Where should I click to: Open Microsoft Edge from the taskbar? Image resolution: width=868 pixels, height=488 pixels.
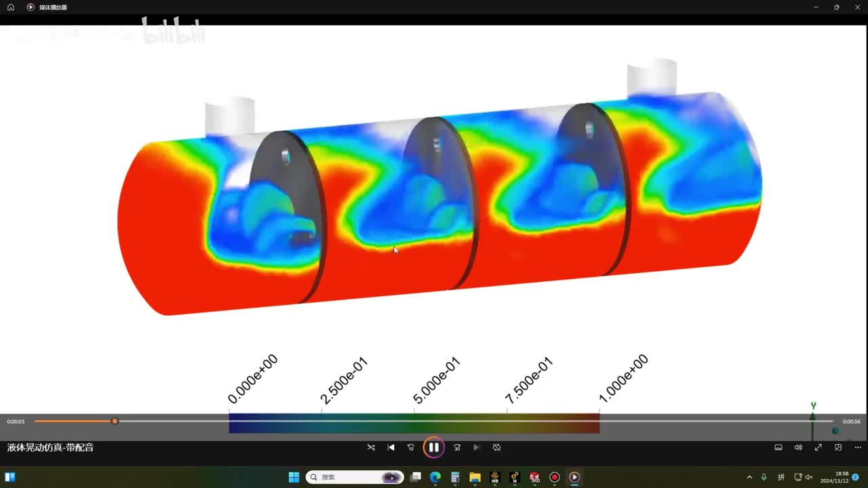[x=435, y=477]
